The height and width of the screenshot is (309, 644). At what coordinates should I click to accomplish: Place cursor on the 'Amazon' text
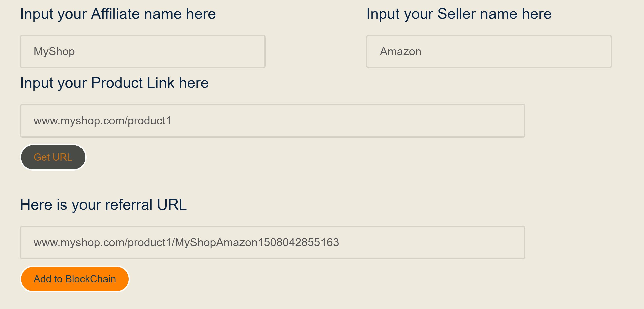point(400,51)
